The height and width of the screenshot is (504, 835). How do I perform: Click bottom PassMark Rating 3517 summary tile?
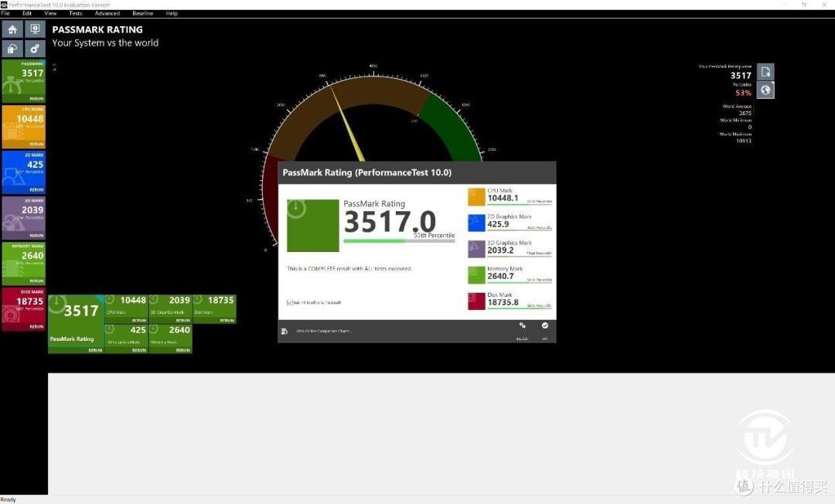click(76, 324)
